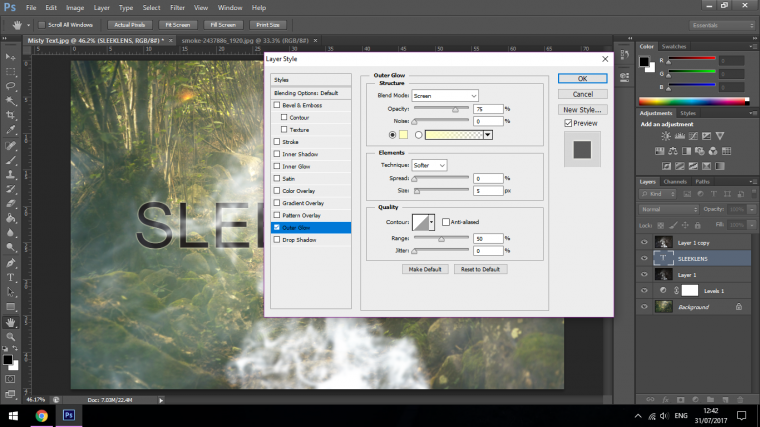760x427 pixels.
Task: Select the Path Selection tool
Action: [x=10, y=292]
